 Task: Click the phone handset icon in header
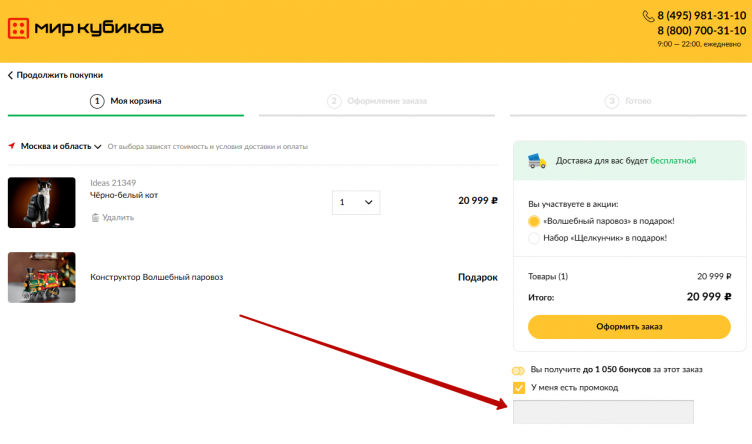[648, 16]
